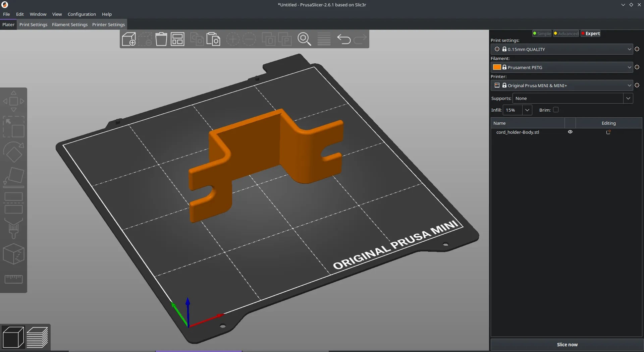Click the Remove instance minus icon
The height and width of the screenshot is (352, 644).
coord(249,39)
